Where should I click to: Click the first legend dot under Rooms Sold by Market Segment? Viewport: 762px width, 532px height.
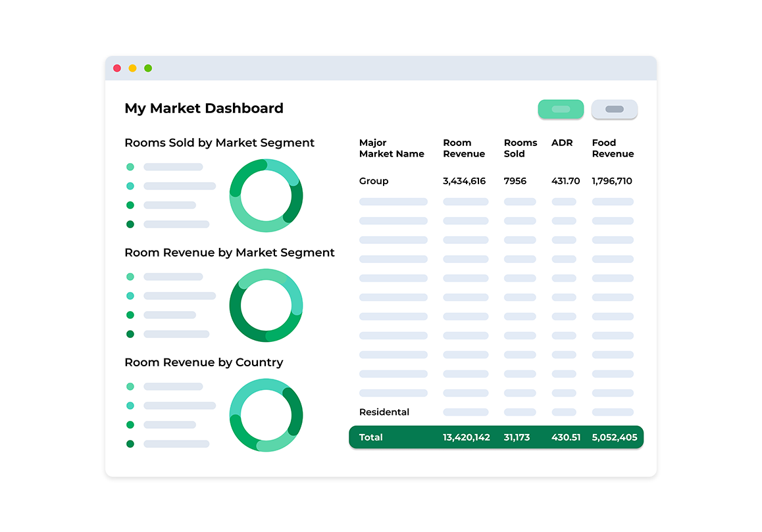tap(130, 167)
